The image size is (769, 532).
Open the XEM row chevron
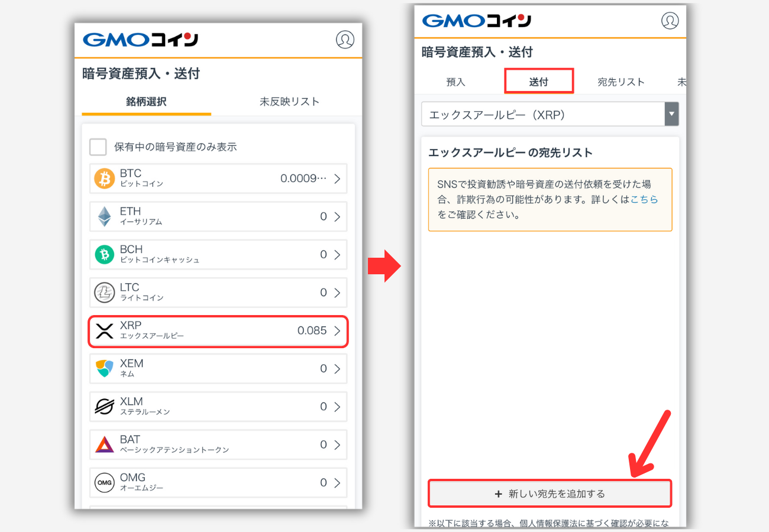[337, 369]
